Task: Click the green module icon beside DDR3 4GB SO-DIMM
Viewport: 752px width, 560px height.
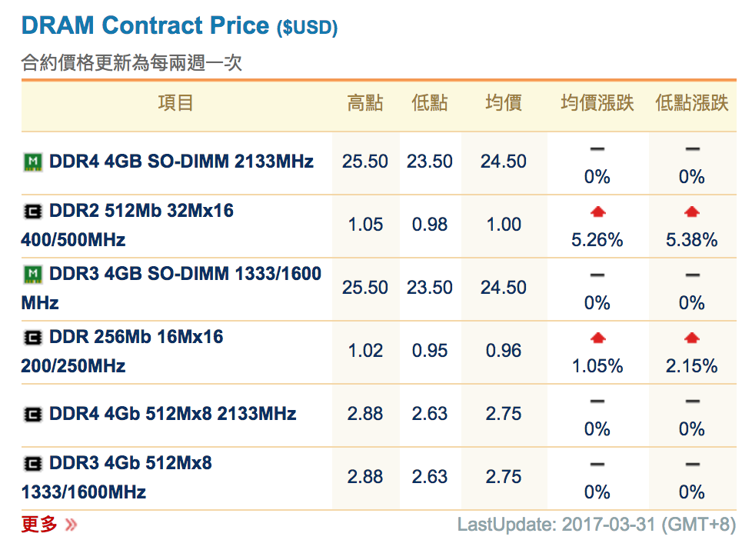Action: [x=32, y=274]
